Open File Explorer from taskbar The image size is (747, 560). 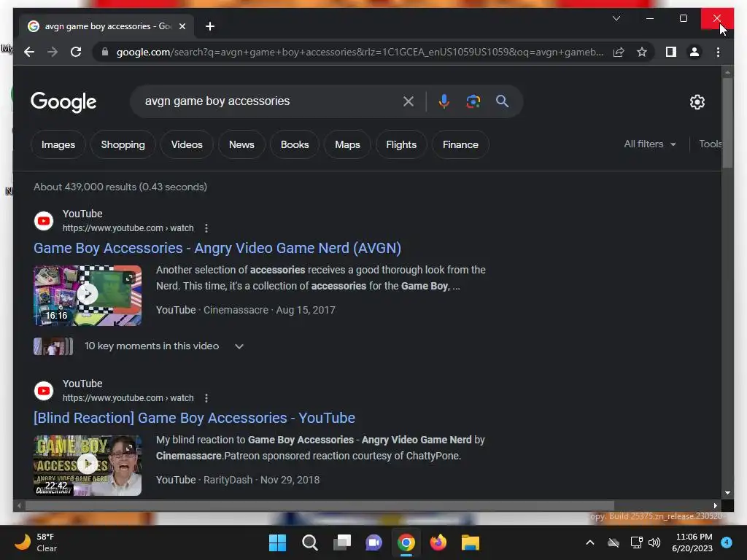pyautogui.click(x=471, y=542)
